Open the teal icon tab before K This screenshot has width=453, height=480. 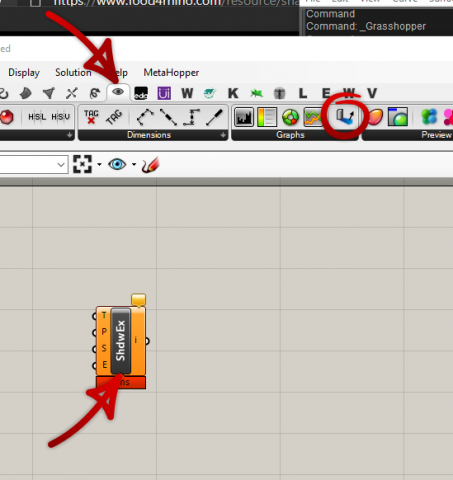tap(210, 93)
